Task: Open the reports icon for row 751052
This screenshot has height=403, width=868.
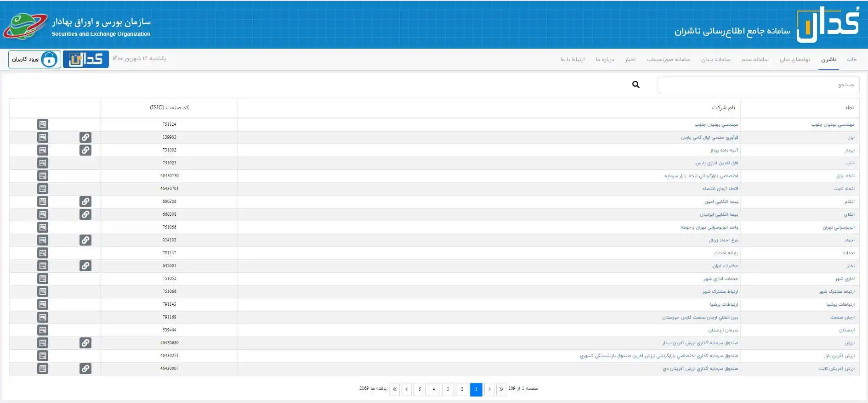Action: coord(43,279)
